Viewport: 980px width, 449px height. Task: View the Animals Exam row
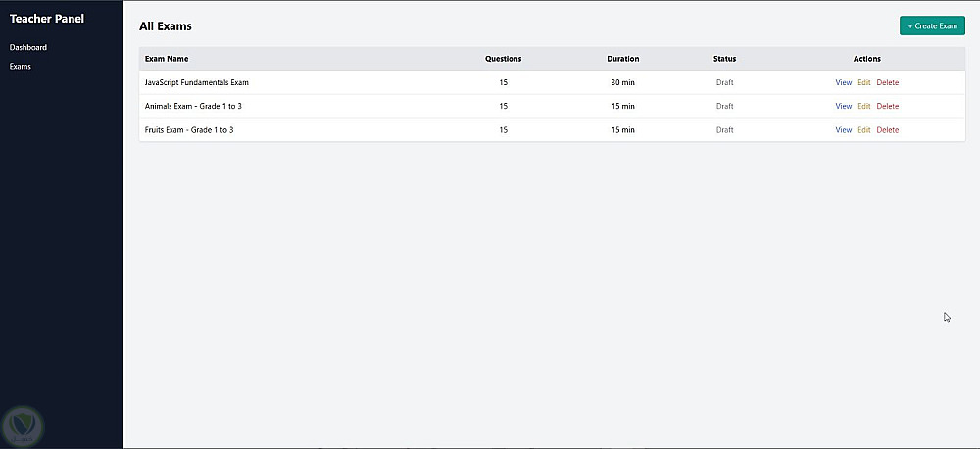click(843, 106)
